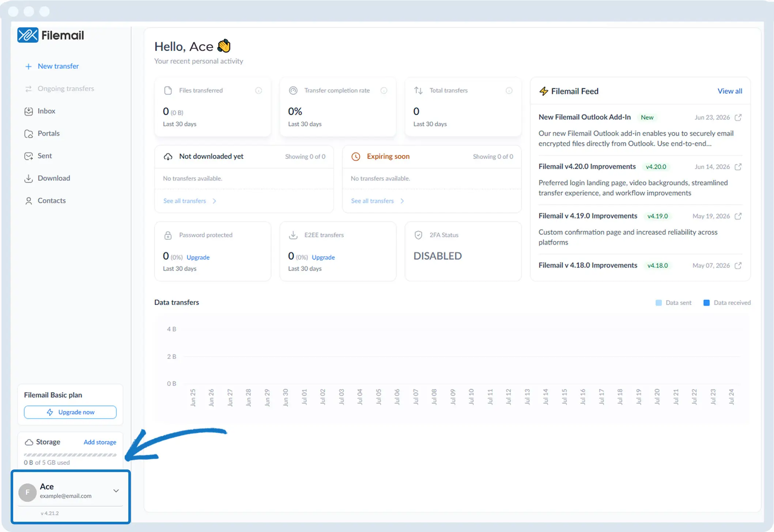Click chevron next to Expiring soon See all transfers
Image resolution: width=774 pixels, height=532 pixels.
[x=402, y=201]
